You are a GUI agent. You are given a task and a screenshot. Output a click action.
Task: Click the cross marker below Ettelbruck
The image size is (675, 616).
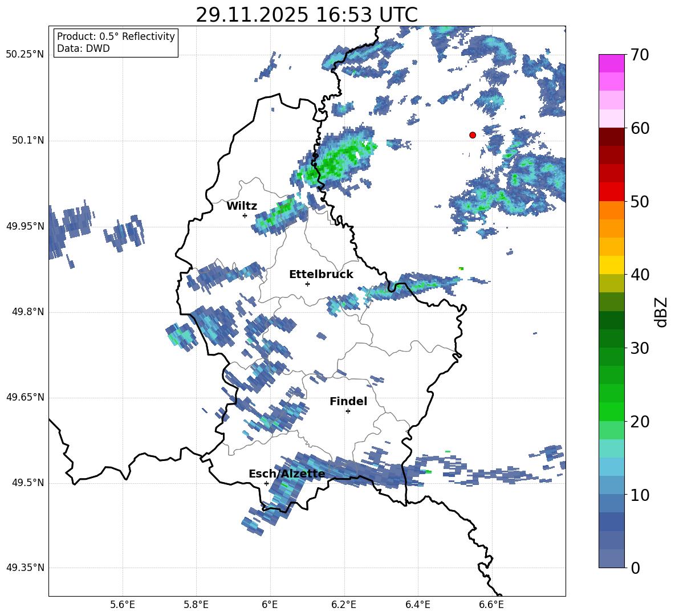[307, 284]
